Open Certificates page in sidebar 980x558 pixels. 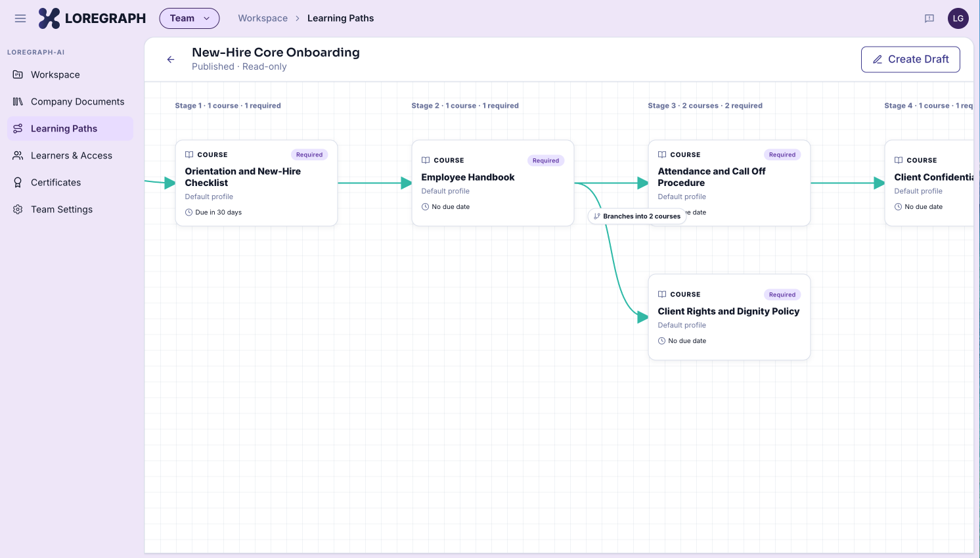(x=70, y=183)
